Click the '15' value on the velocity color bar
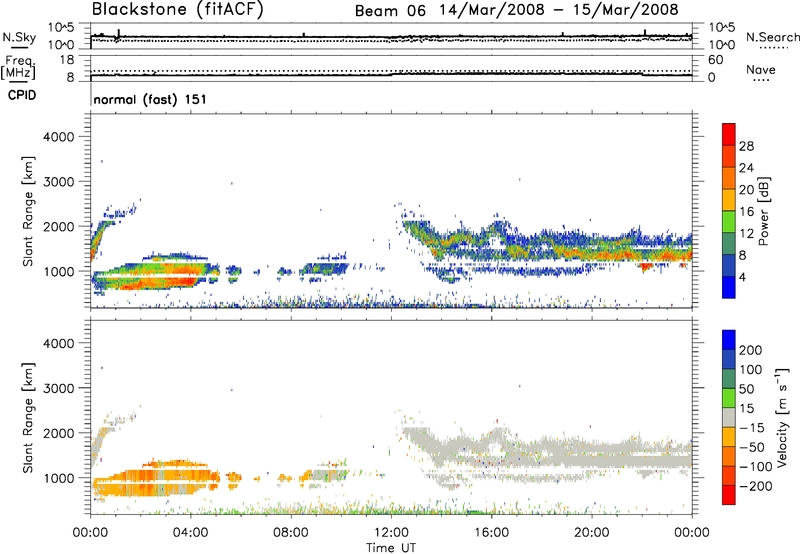The height and width of the screenshot is (554, 800). (746, 409)
